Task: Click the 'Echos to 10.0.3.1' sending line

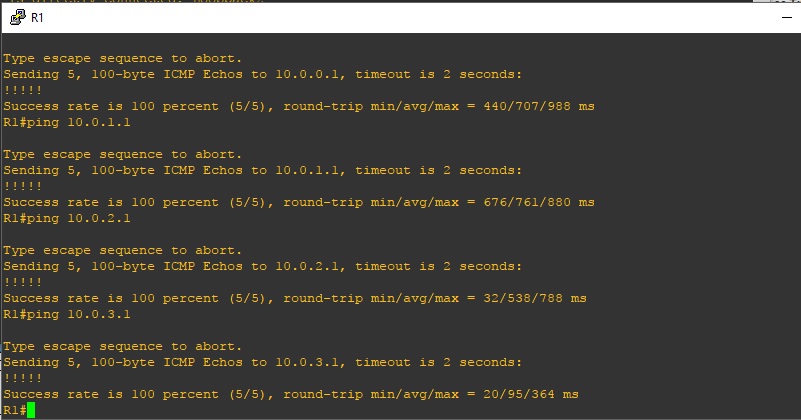Action: [x=263, y=363]
